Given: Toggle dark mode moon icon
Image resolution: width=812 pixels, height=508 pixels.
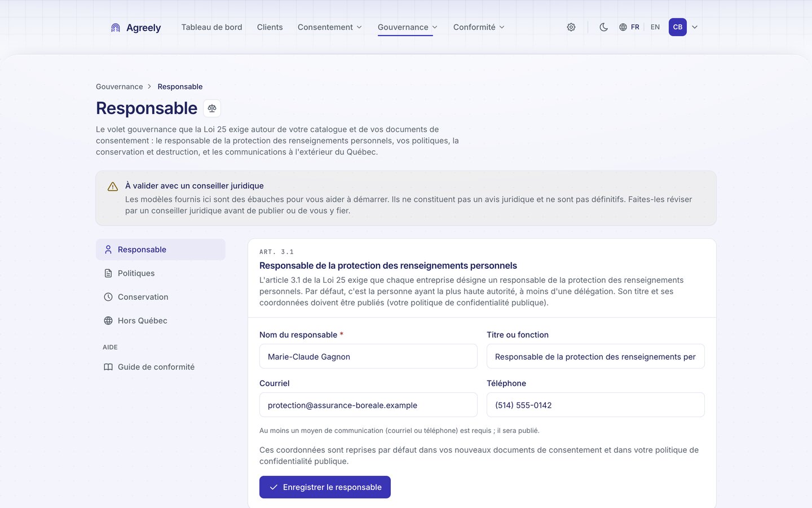Looking at the screenshot, I should [x=603, y=27].
